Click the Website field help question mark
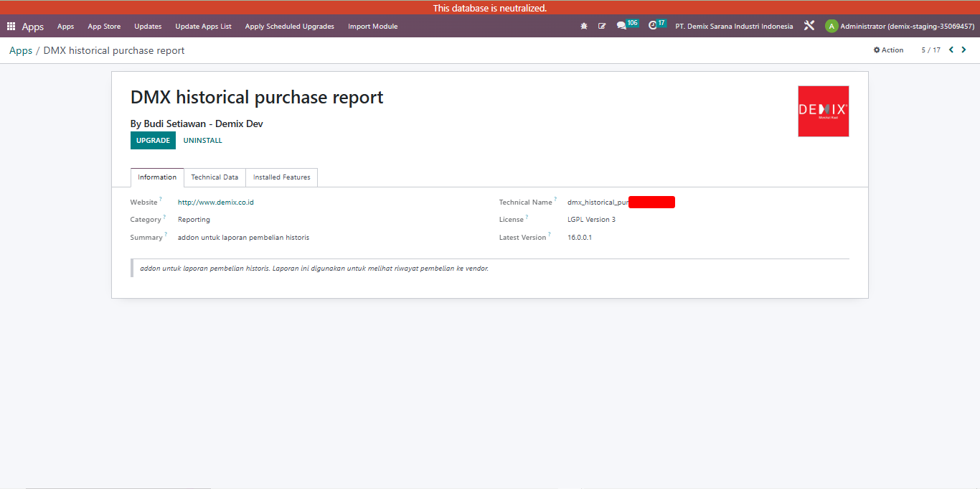 pos(161,200)
